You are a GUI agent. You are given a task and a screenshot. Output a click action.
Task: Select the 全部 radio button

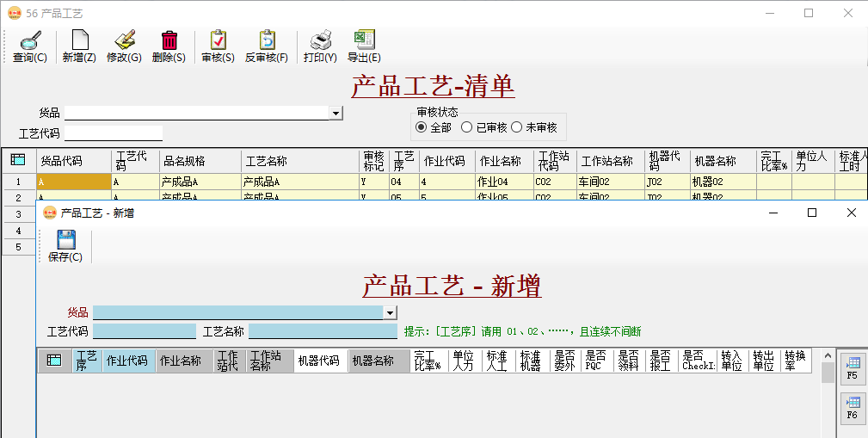coord(422,127)
